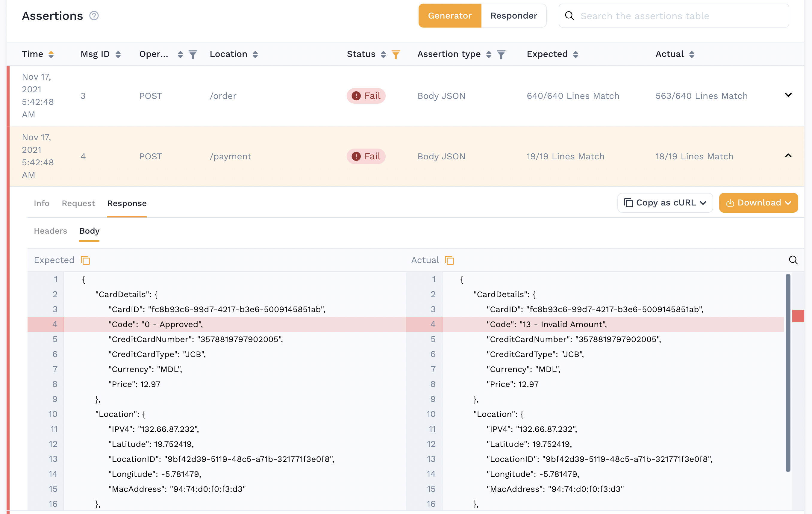Expand the /order assertion row
Viewport: 812px width, 514px height.
coord(788,95)
